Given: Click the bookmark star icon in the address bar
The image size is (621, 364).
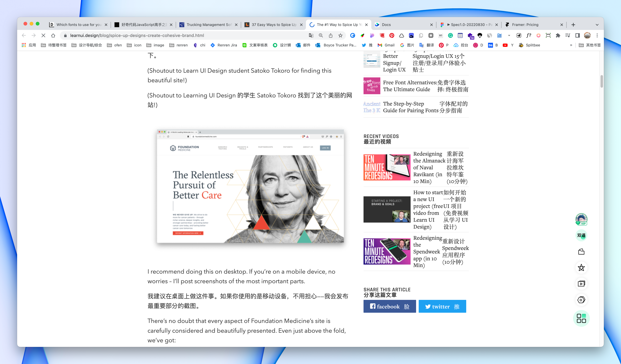Looking at the screenshot, I should point(340,35).
